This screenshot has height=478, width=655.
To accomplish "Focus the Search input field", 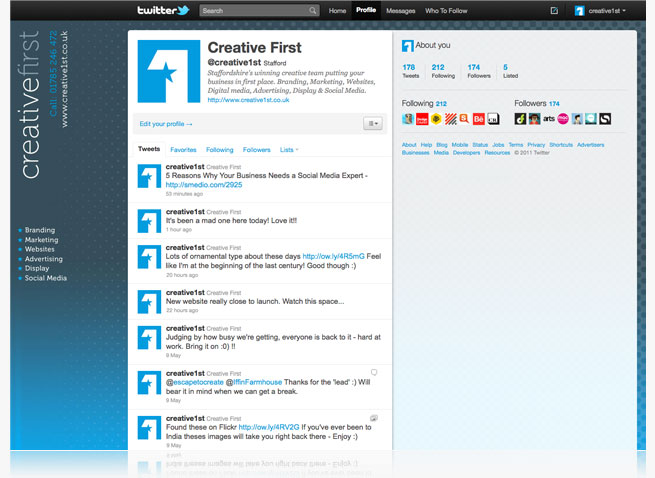I will click(x=259, y=10).
